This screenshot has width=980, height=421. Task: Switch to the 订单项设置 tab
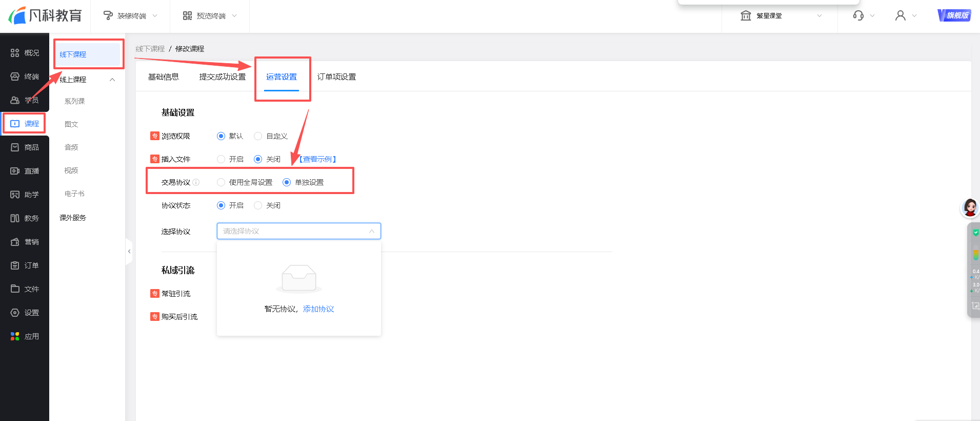[336, 77]
